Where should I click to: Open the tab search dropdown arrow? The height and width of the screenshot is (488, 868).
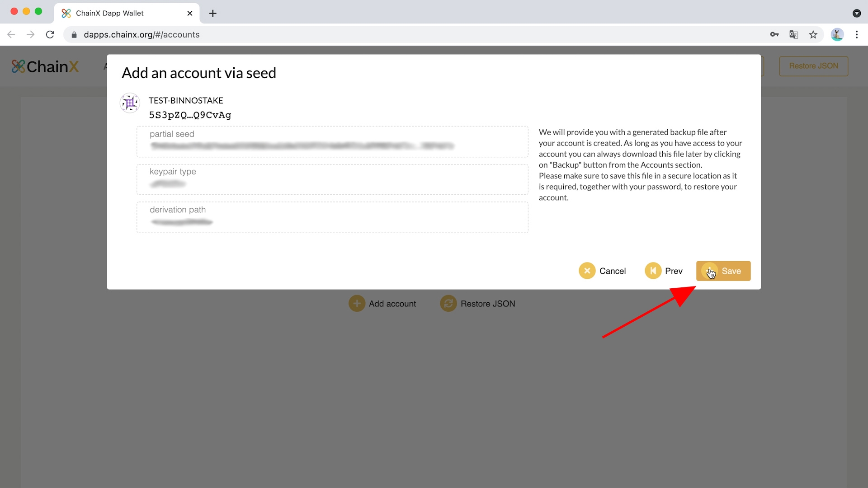click(857, 14)
